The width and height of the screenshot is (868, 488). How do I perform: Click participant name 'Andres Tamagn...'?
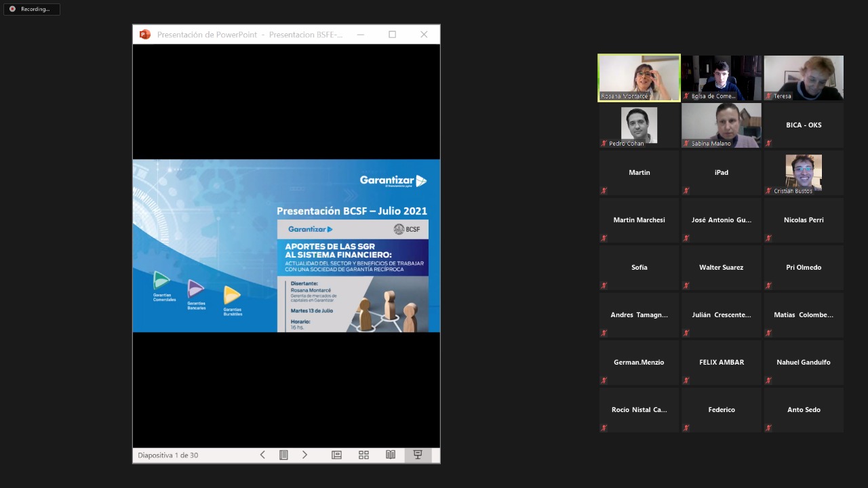pyautogui.click(x=639, y=314)
